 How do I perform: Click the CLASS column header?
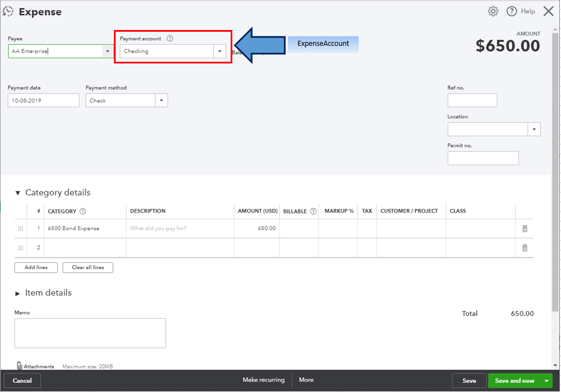(458, 211)
